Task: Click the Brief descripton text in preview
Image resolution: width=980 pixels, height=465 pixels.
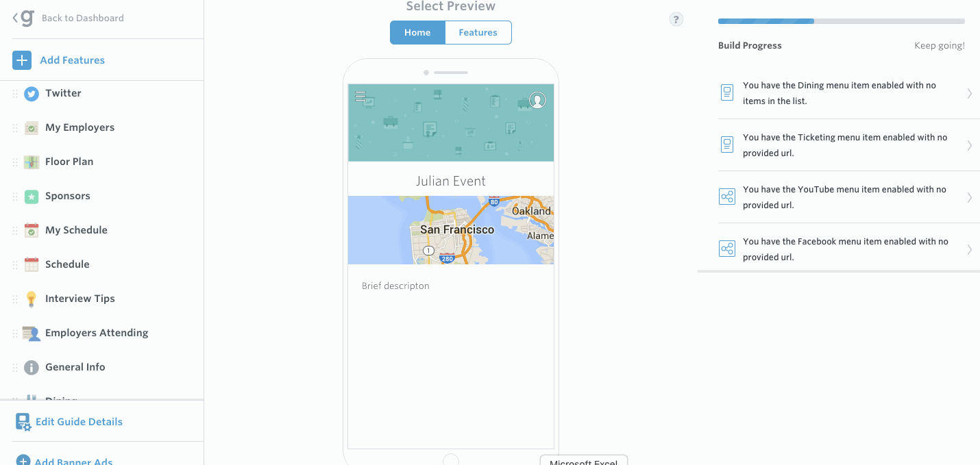Action: pos(395,286)
